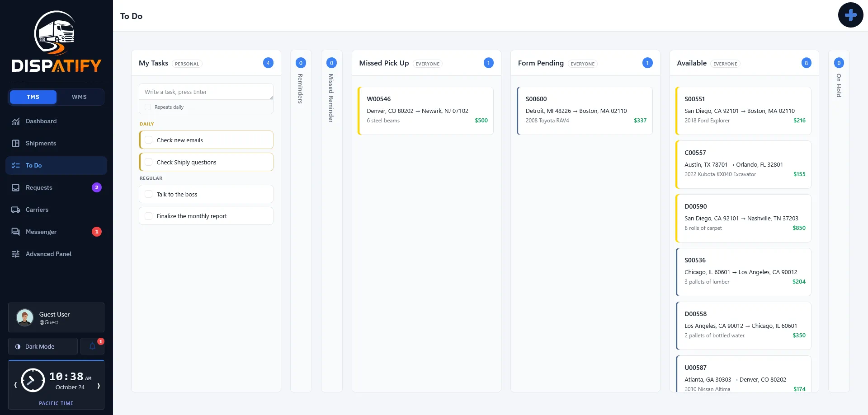Image resolution: width=868 pixels, height=415 pixels.
Task: Click the Form Pending heading
Action: (x=541, y=63)
